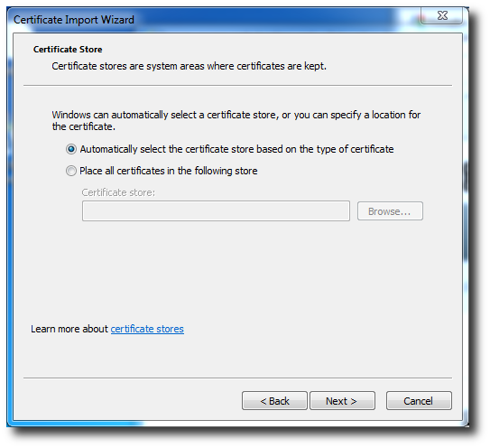Image resolution: width=490 pixels, height=448 pixels.
Task: Click the 'Windows can automatically select' description paragraph
Action: [x=236, y=120]
